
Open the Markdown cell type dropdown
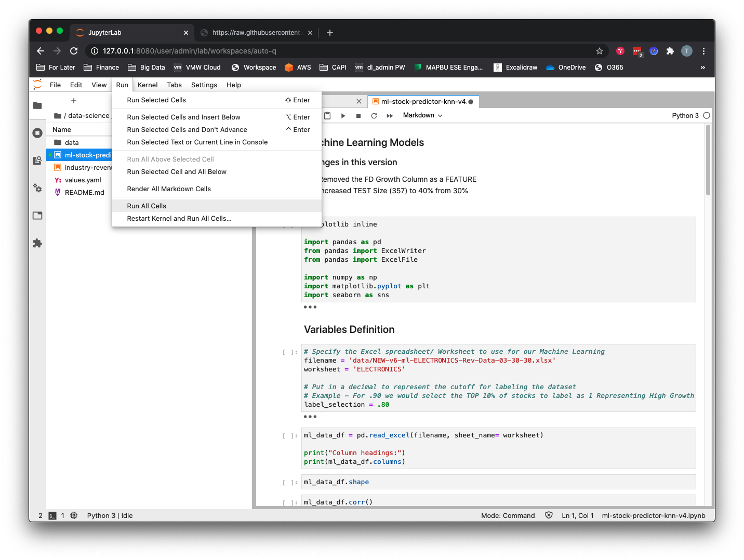pyautogui.click(x=422, y=115)
